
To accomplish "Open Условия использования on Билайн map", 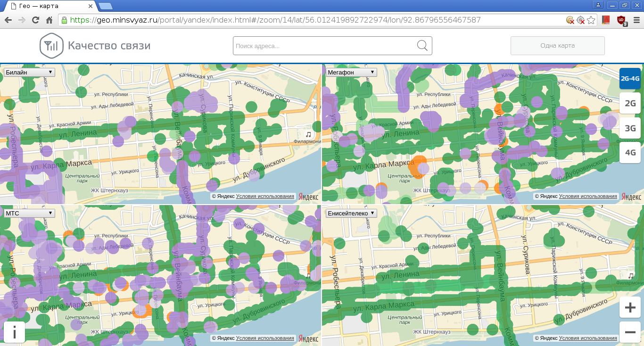I will pyautogui.click(x=265, y=197).
